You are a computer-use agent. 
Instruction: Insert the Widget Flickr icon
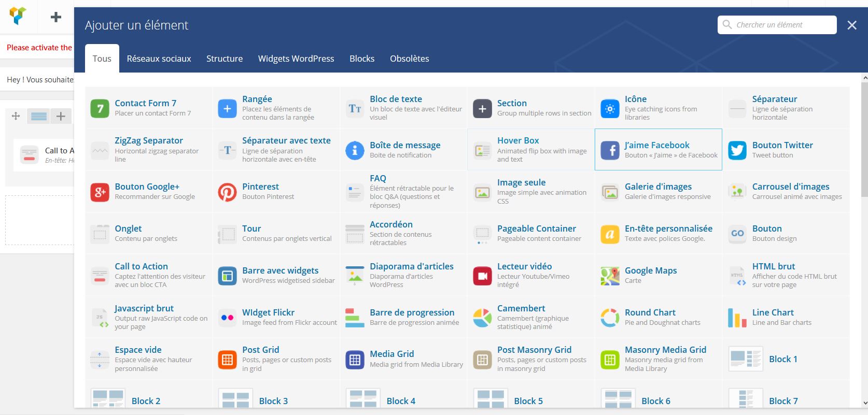tap(227, 318)
